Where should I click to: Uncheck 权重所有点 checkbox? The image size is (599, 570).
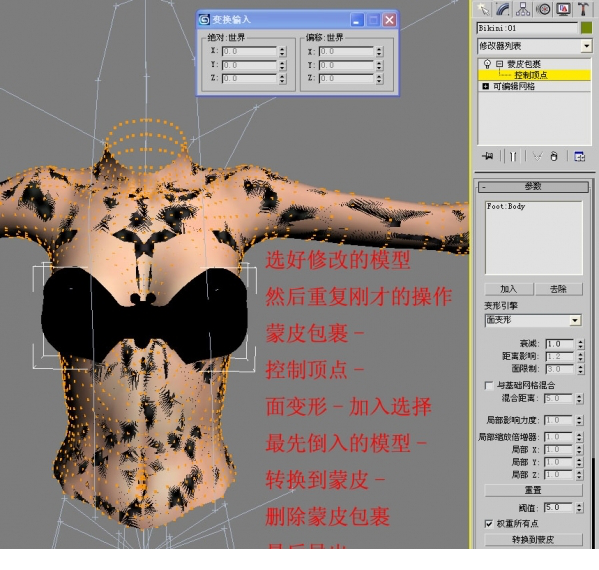(489, 523)
